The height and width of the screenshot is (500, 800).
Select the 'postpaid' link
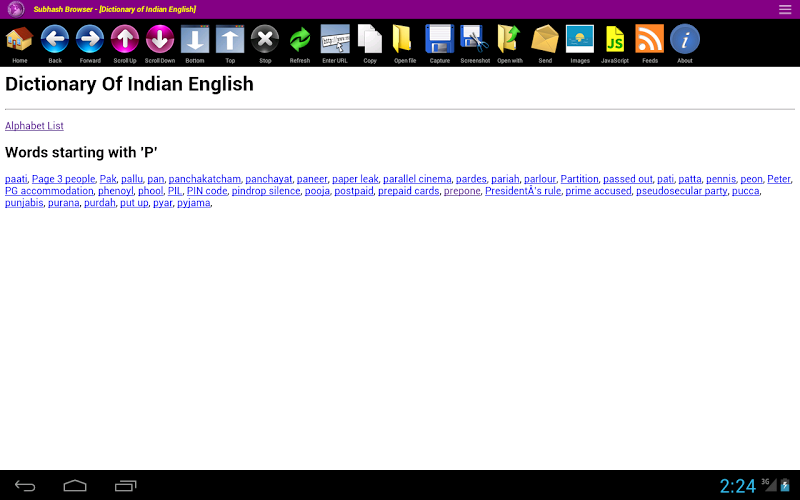point(354,191)
